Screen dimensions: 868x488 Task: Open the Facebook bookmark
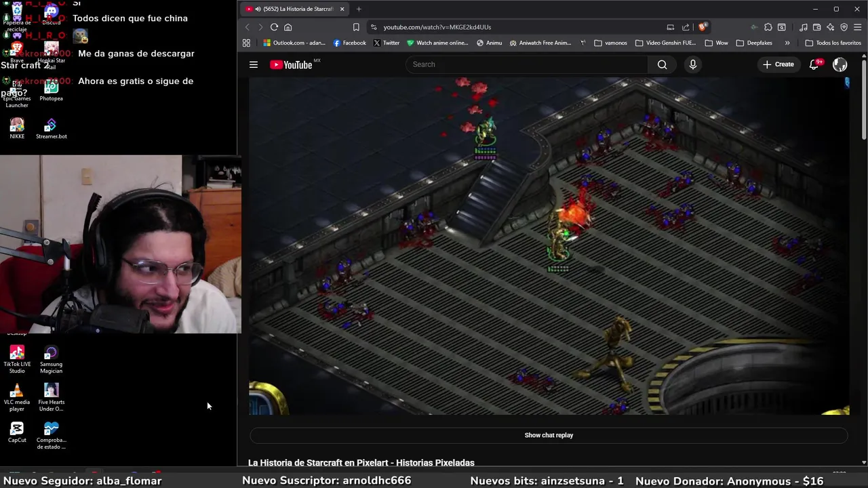[x=349, y=43]
